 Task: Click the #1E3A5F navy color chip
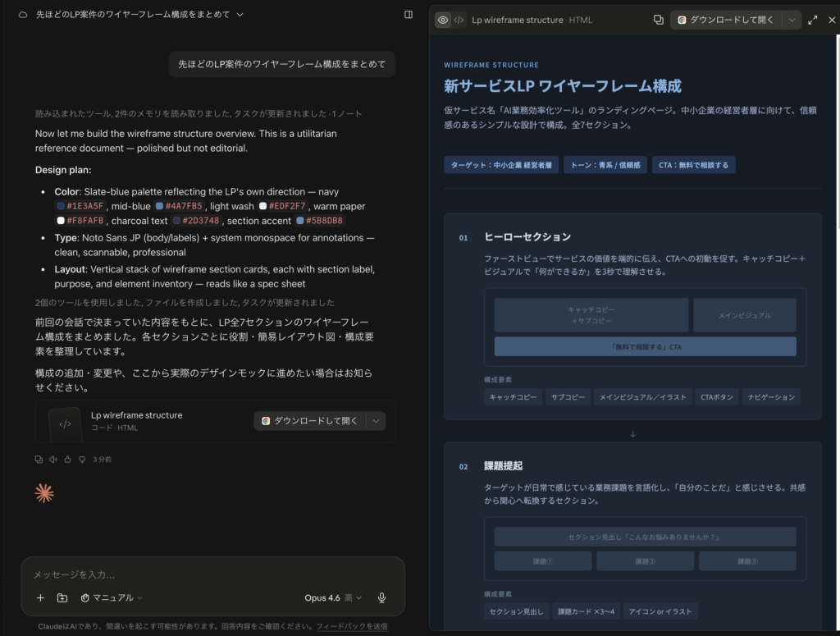coord(80,206)
